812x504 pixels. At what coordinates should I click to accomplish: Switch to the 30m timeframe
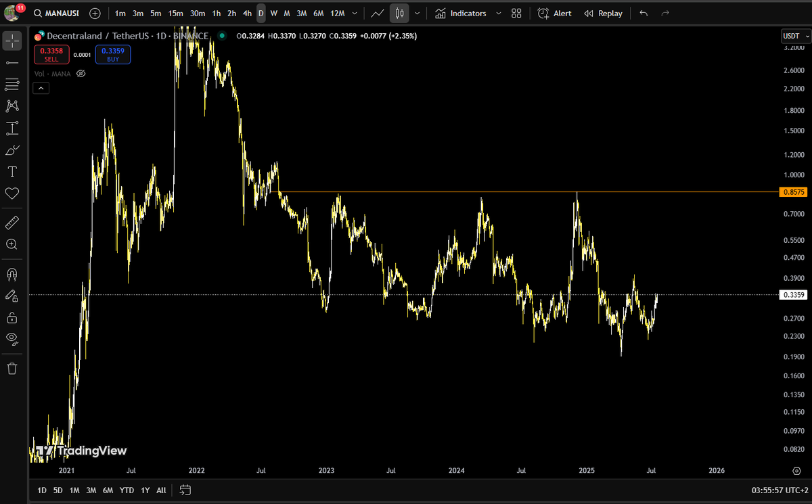coord(198,13)
